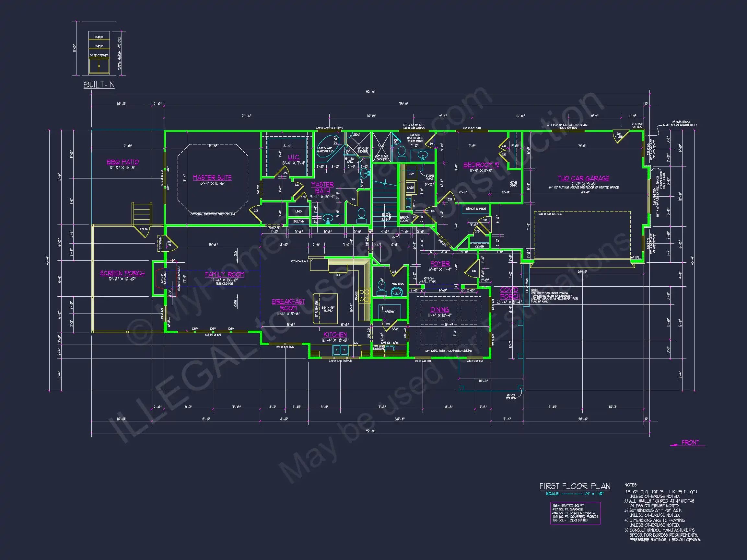Select the "W.I.C." closet label
The image size is (747, 560).
294,158
